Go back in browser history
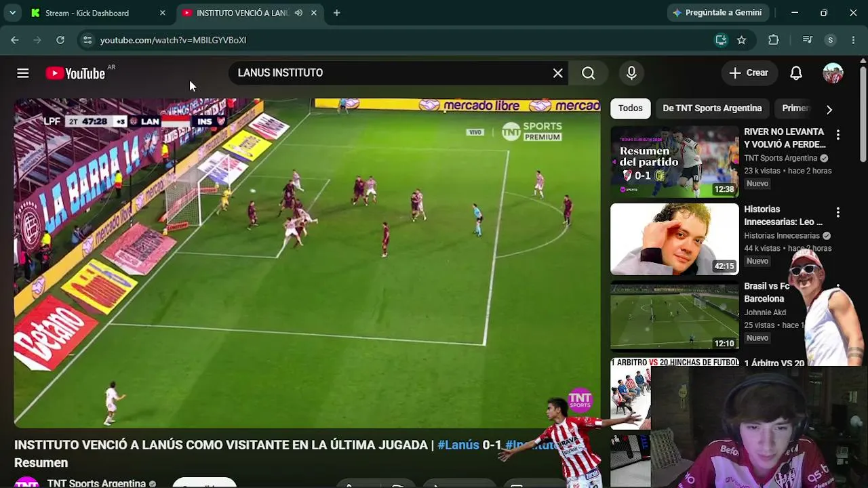The width and height of the screenshot is (868, 488). click(14, 40)
